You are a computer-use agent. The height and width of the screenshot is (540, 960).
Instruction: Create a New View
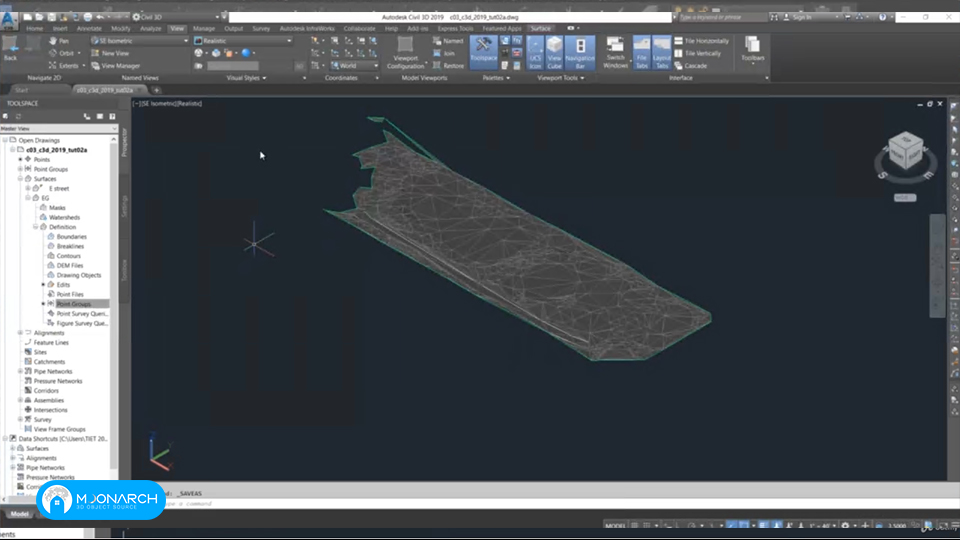[x=110, y=53]
